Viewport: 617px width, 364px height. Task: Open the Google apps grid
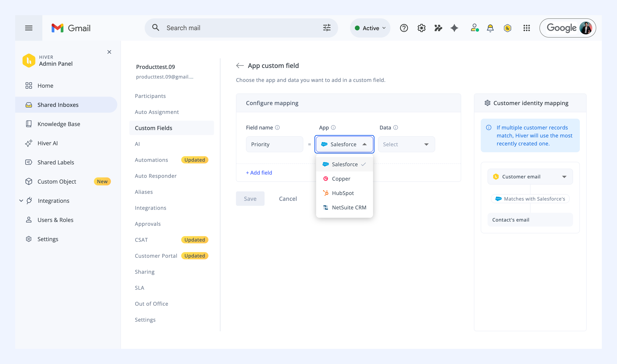coord(526,28)
